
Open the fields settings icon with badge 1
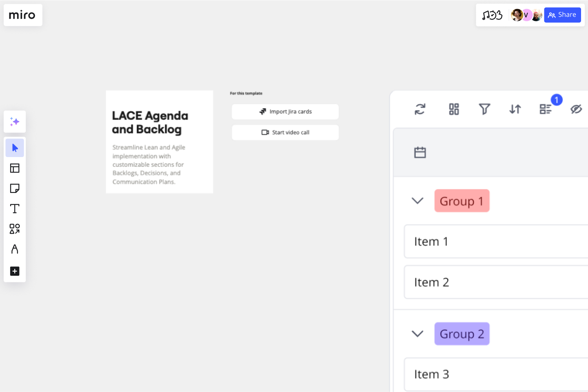[x=546, y=109]
